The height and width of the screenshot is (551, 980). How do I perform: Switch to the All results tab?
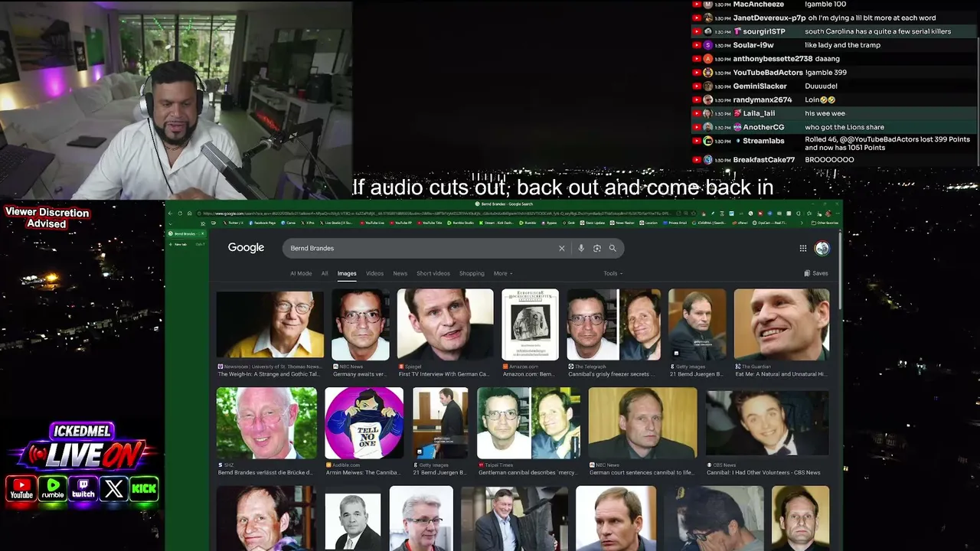325,273
